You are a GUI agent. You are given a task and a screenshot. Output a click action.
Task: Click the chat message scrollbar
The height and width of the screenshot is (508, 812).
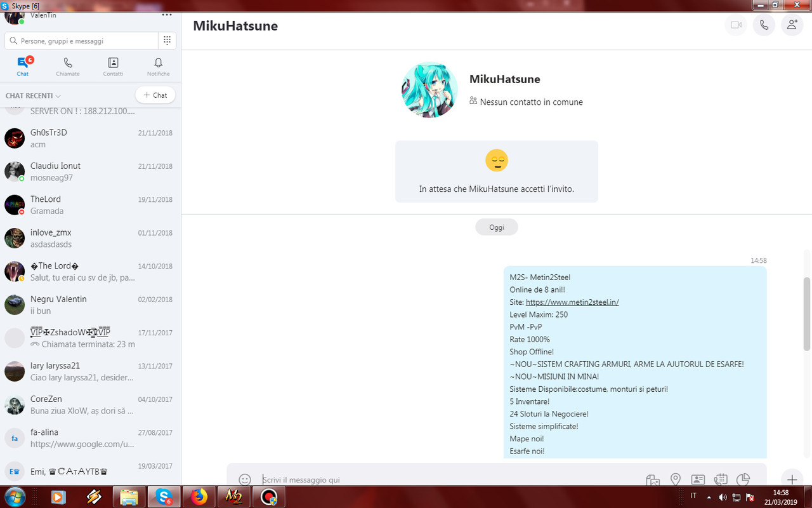807,314
